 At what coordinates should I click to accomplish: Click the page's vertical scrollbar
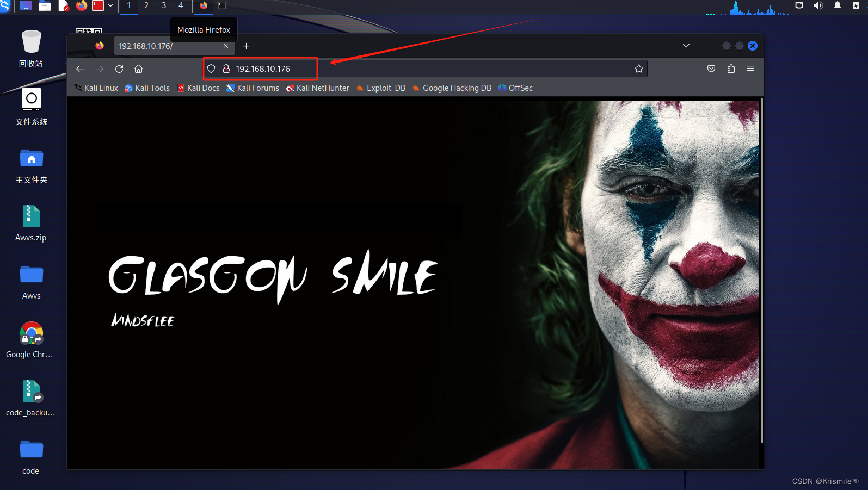761,271
